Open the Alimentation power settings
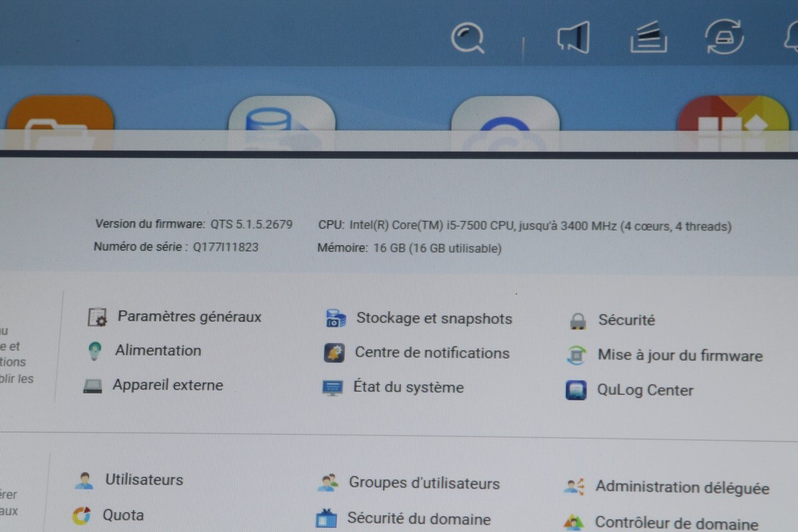Viewport: 798px width, 532px height. coord(158,350)
